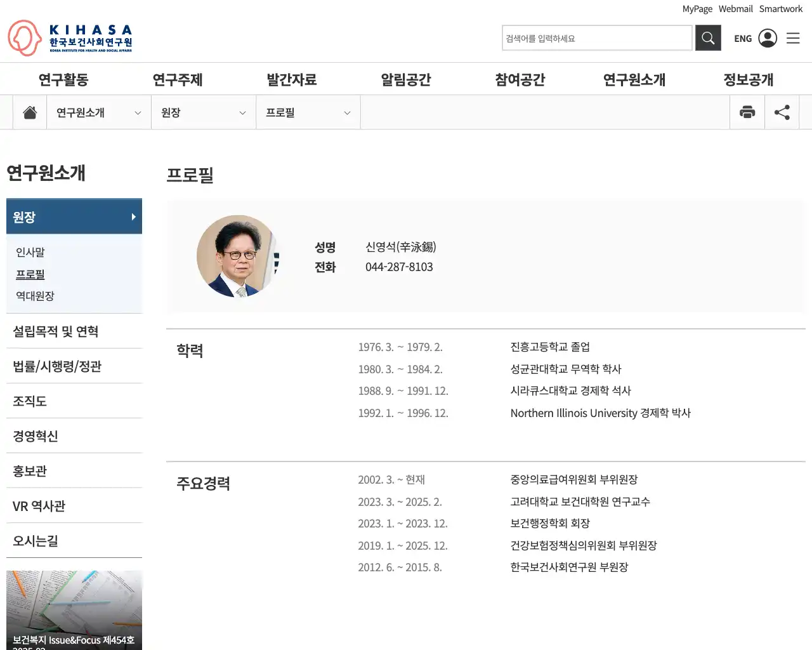
Task: Click the director's profile photo
Action: point(238,256)
